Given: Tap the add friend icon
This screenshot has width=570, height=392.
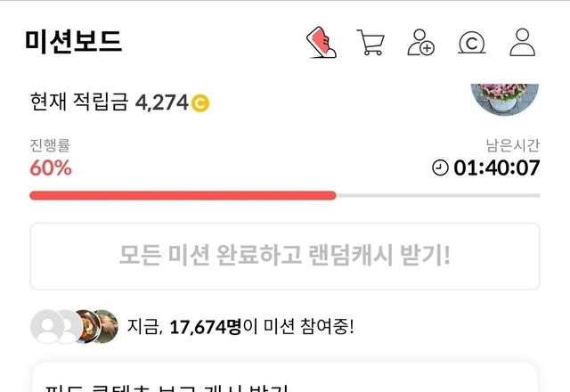Looking at the screenshot, I should point(421,42).
